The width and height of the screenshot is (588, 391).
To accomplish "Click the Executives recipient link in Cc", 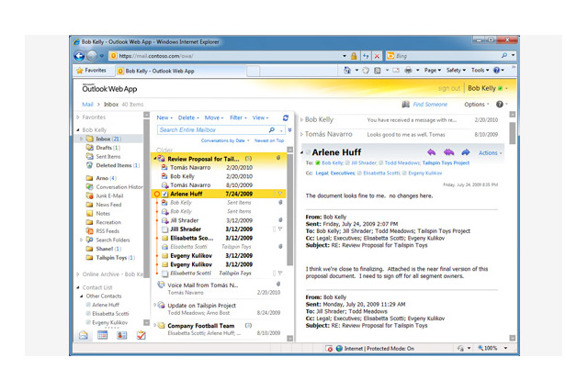I will pyautogui.click(x=342, y=173).
